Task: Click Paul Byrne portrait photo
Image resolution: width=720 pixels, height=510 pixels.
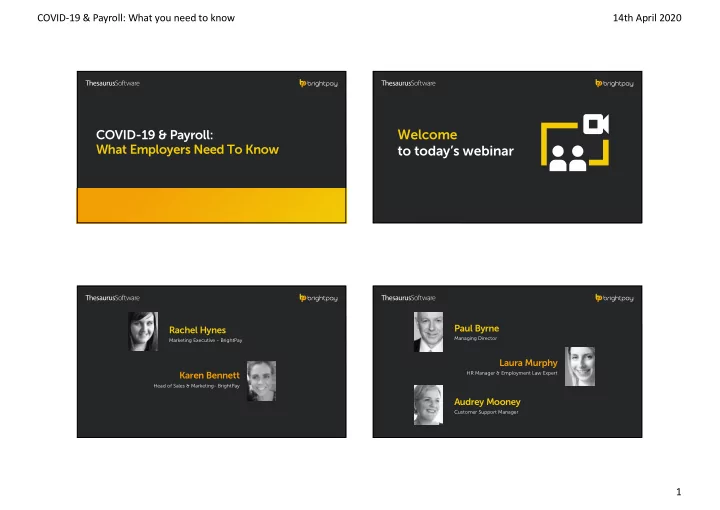Action: tap(428, 332)
